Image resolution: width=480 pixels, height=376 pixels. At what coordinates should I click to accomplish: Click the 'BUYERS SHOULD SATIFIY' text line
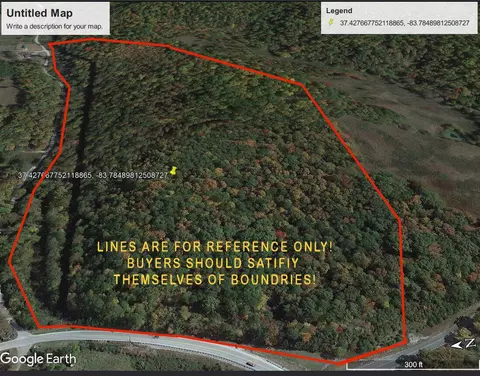(213, 263)
